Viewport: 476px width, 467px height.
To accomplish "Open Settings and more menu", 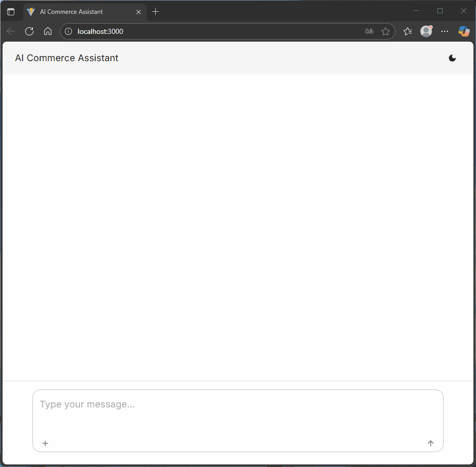I will 445,31.
